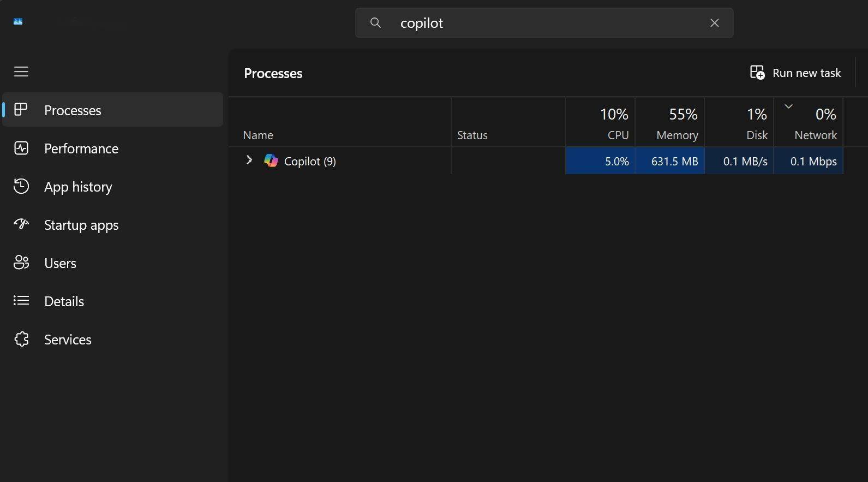Click the sort arrow above Network column
Viewport: 868px width, 482px height.
coord(788,106)
